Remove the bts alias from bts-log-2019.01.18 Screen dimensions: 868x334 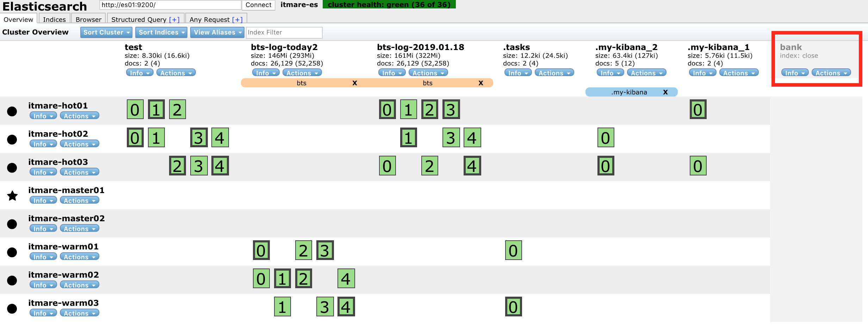(481, 83)
